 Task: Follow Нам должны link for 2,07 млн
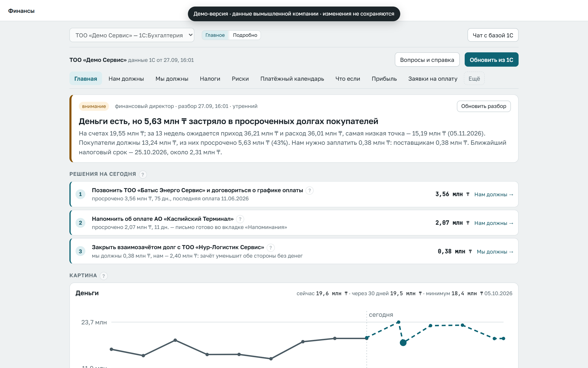(494, 223)
